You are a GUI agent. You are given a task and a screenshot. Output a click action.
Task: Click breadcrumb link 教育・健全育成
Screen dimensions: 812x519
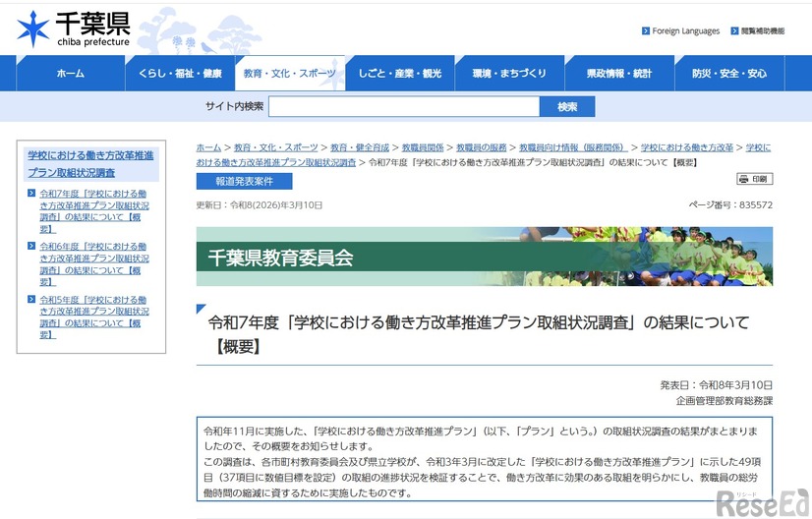pyautogui.click(x=360, y=147)
